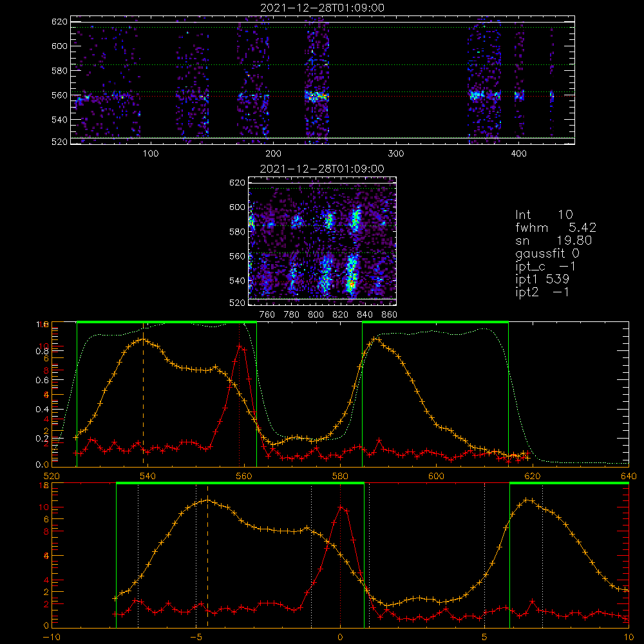
Task: Click x-axis label 760 of small middle image
Action: tap(267, 315)
